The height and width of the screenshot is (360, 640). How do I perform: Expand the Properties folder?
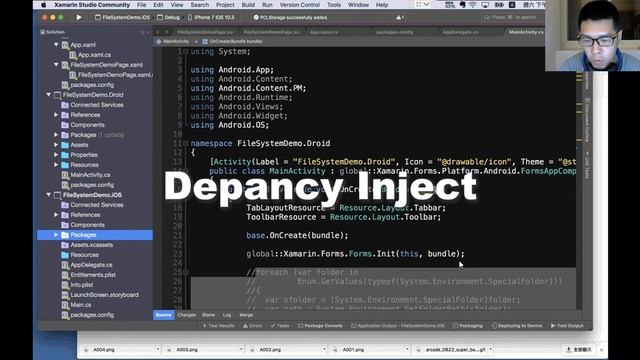56,155
